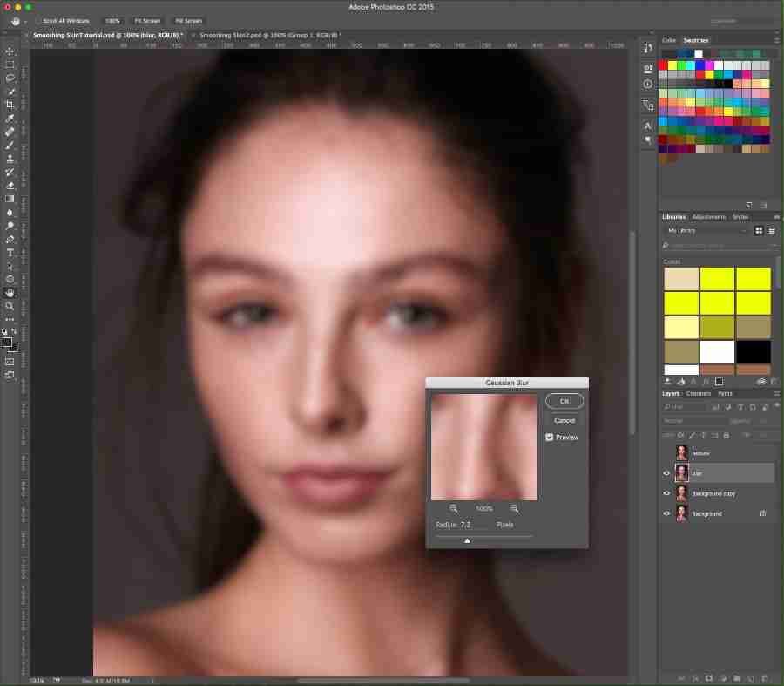Select the Move tool
This screenshot has width=784, height=686.
(10, 51)
